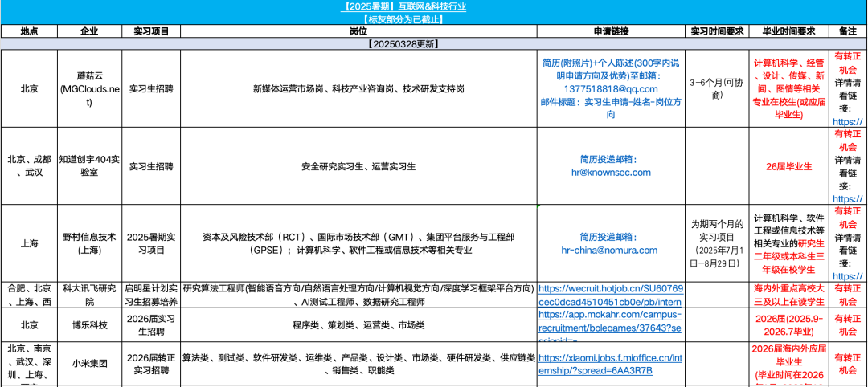Select the 2025暑期实习项目 cell
This screenshot has width=868, height=387.
151,243
